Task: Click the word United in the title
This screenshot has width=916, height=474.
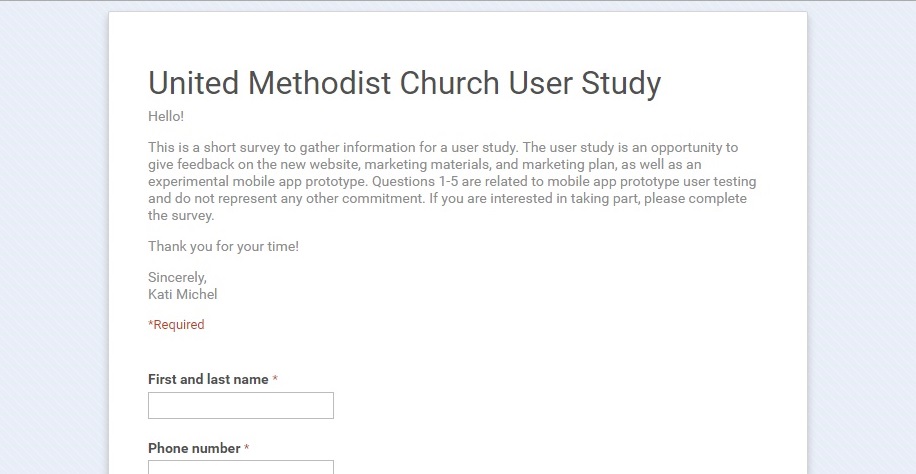Action: point(194,83)
